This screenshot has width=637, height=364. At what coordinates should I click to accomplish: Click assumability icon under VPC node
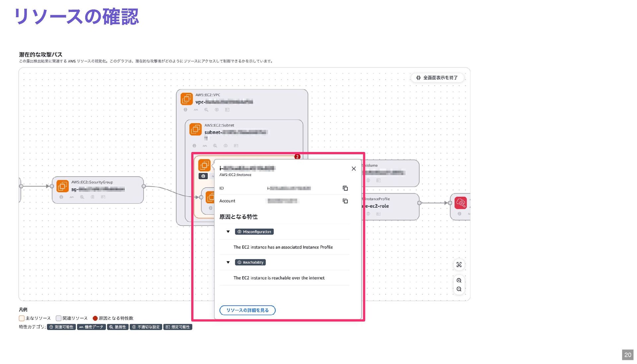tap(227, 110)
